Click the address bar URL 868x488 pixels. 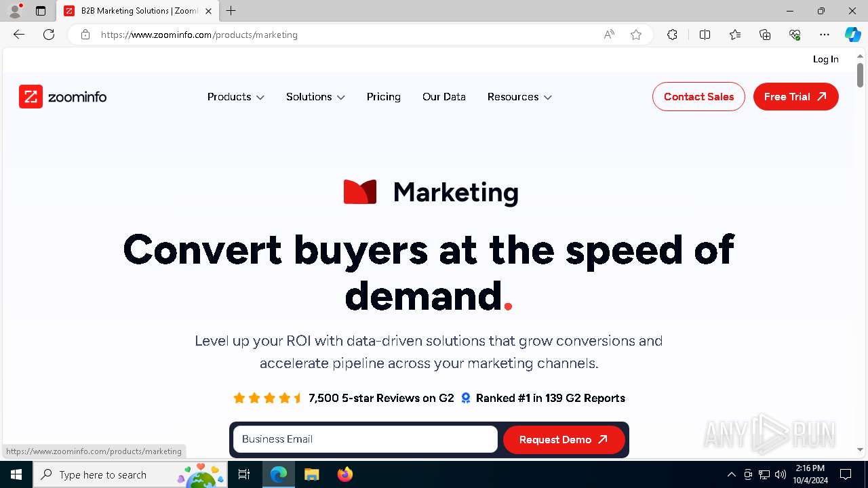coord(199,35)
